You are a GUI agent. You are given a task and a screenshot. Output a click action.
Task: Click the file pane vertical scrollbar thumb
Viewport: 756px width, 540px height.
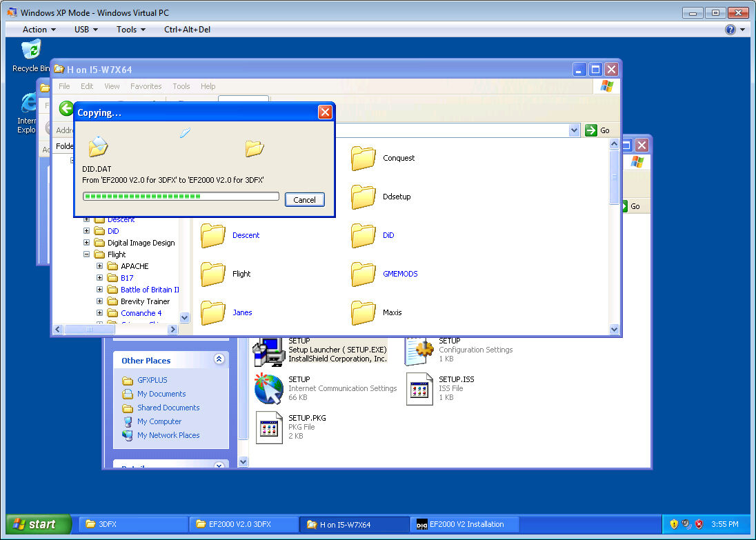click(x=614, y=177)
